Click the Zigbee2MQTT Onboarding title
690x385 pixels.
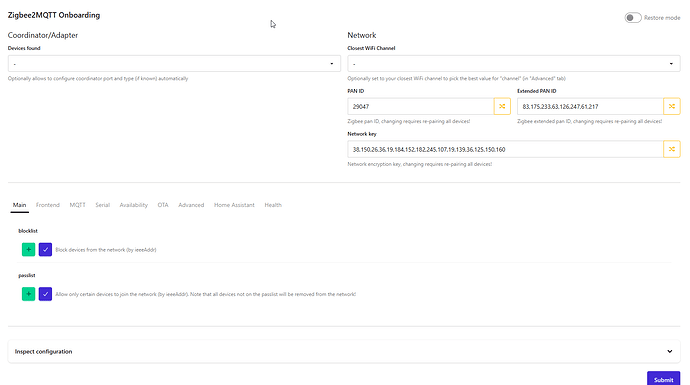coord(54,15)
